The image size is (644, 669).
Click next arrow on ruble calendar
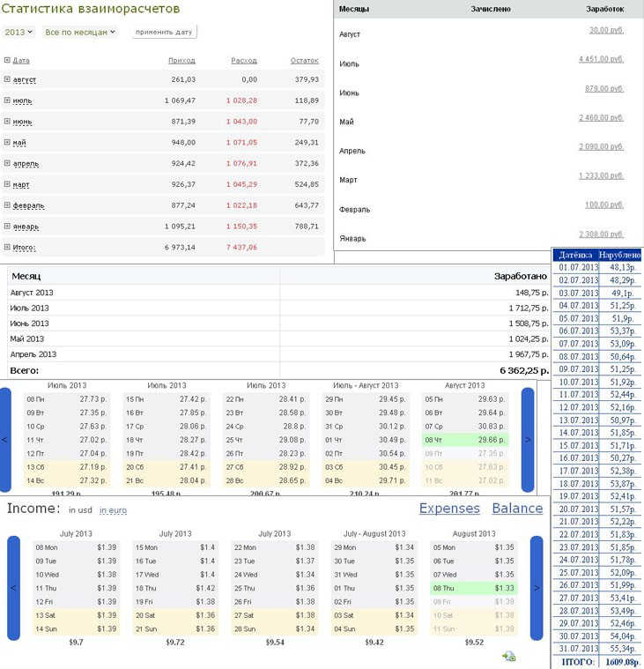[528, 439]
